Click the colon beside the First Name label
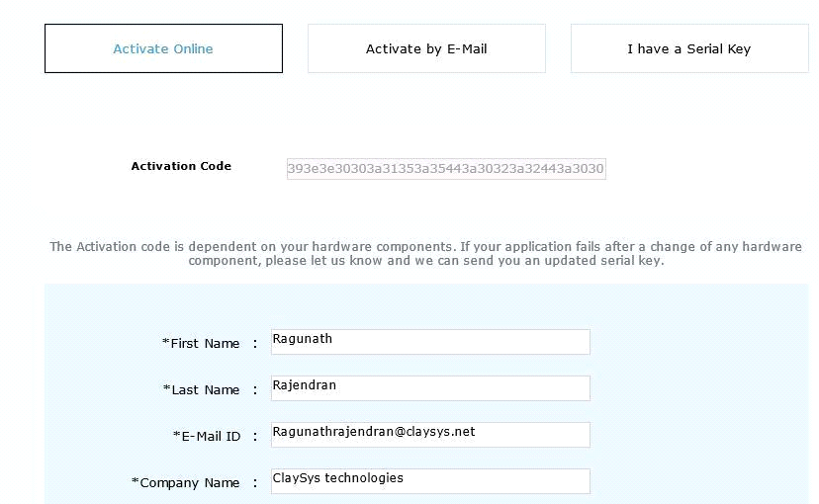 [255, 343]
